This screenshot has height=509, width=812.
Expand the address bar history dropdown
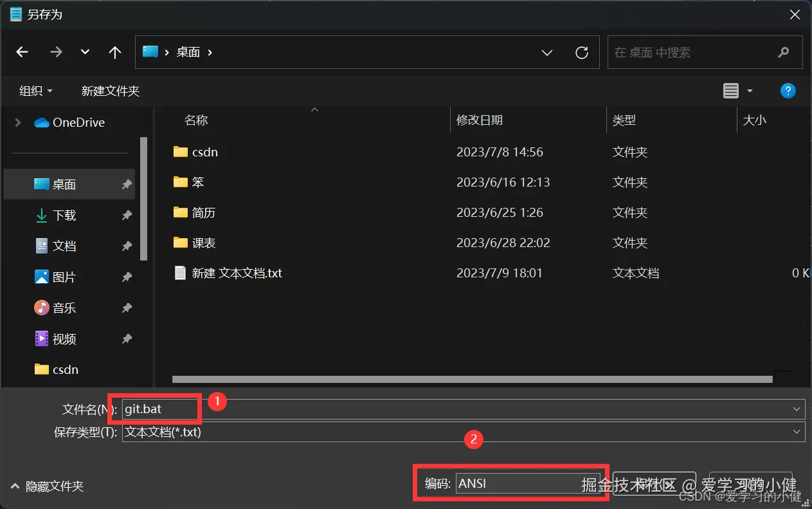(x=547, y=53)
